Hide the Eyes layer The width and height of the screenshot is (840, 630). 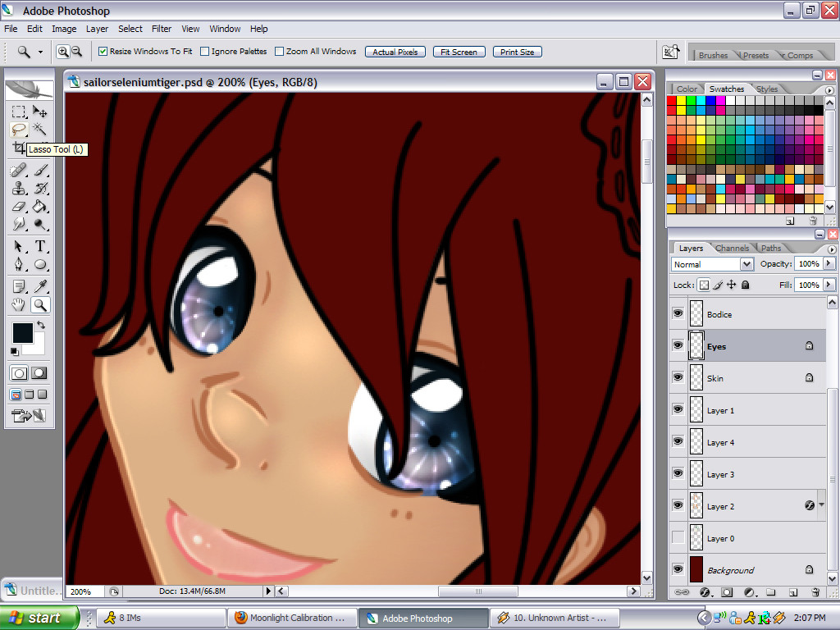pos(678,345)
